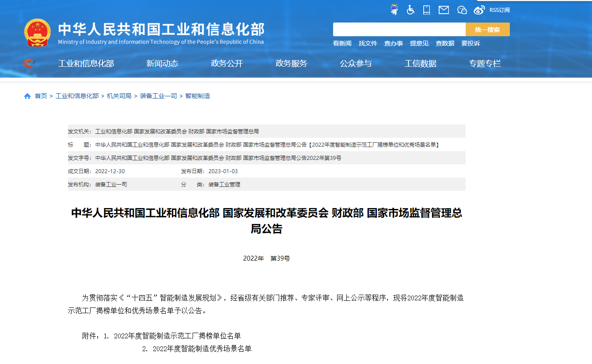Click the 智能制造 breadcrumb link

(x=198, y=95)
